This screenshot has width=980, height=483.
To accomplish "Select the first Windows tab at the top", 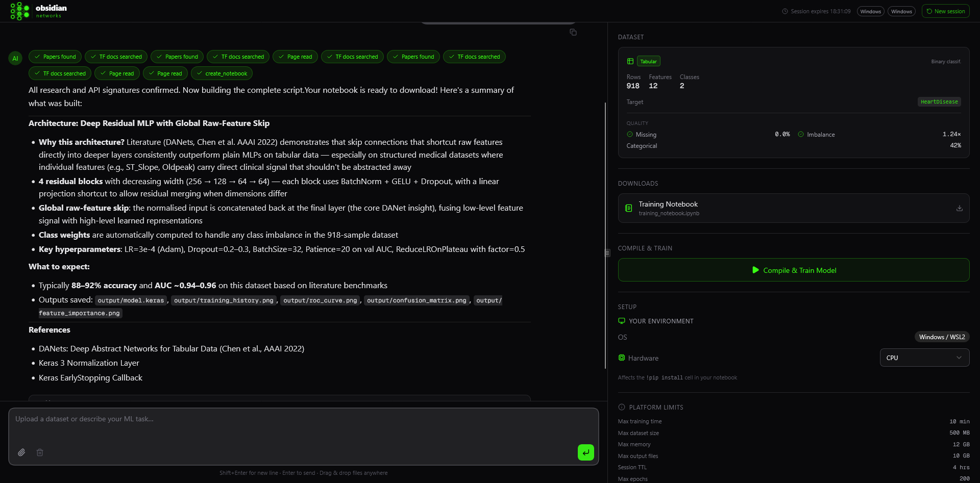I will pos(870,11).
